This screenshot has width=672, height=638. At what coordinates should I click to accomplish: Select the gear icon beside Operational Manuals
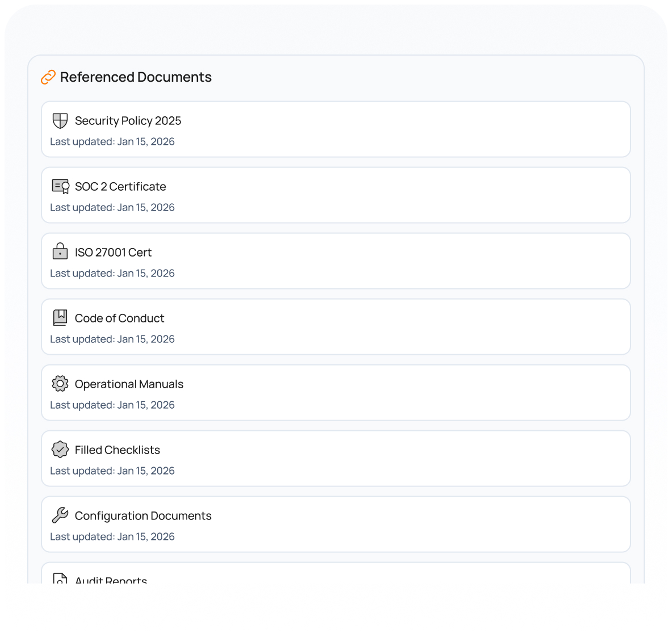[x=60, y=384]
